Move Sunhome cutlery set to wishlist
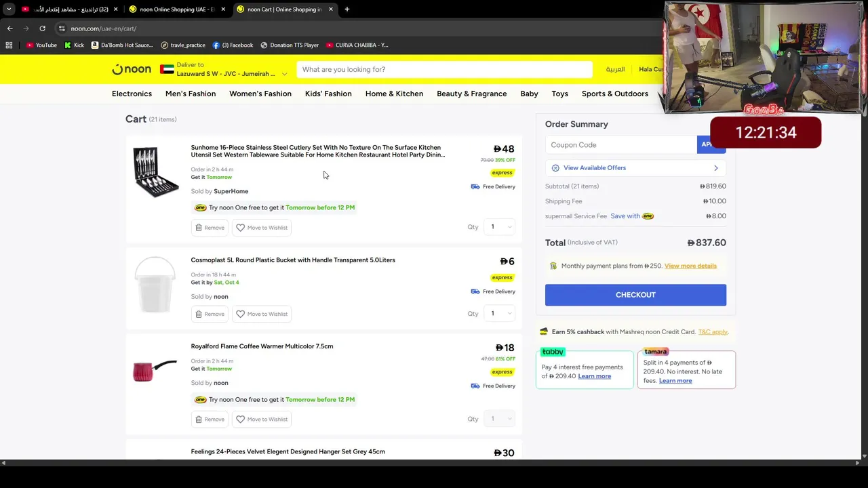Screen dimensions: 868x488 tap(262, 228)
